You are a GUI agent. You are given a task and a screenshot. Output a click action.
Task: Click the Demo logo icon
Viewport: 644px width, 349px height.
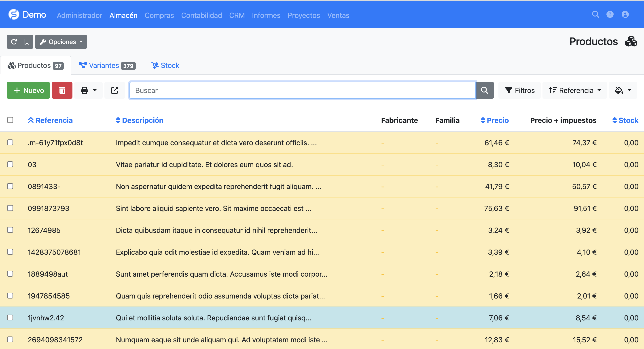(x=14, y=15)
